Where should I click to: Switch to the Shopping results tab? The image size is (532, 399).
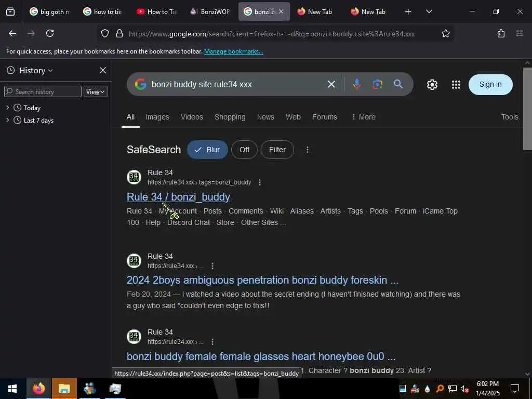230,117
